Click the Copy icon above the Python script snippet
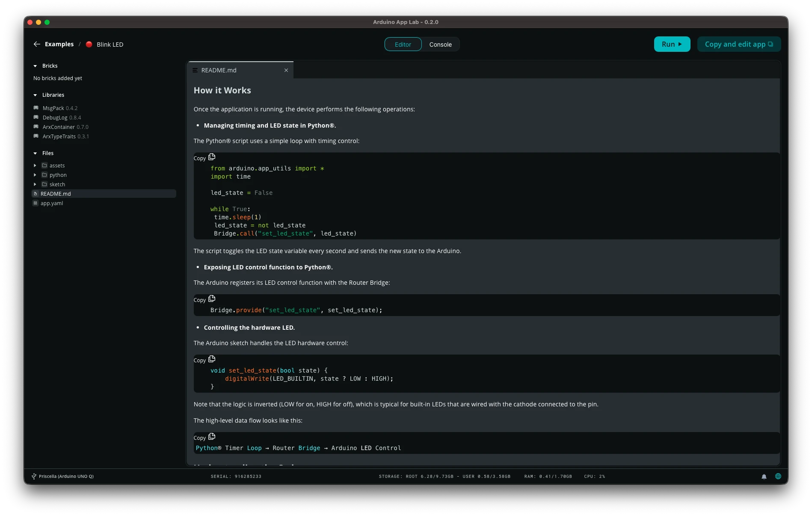812x516 pixels. tap(212, 157)
